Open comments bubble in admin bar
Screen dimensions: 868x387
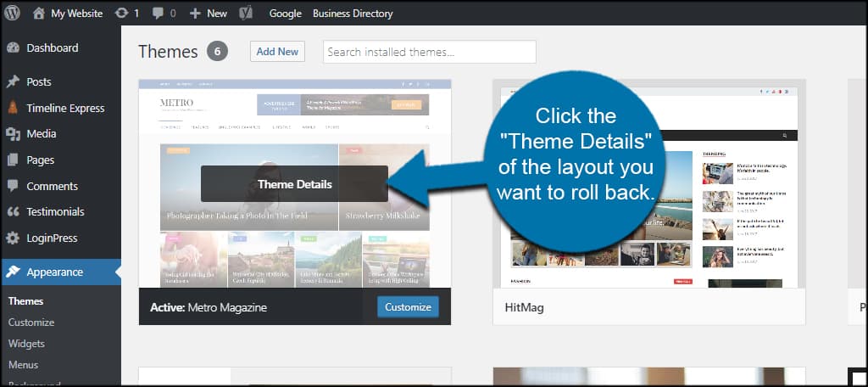pos(164,14)
